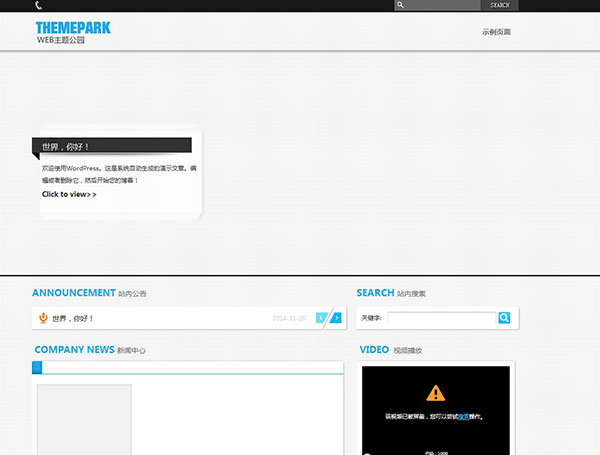Select the blue Company News tab marker
This screenshot has height=455, width=600.
pos(37,367)
